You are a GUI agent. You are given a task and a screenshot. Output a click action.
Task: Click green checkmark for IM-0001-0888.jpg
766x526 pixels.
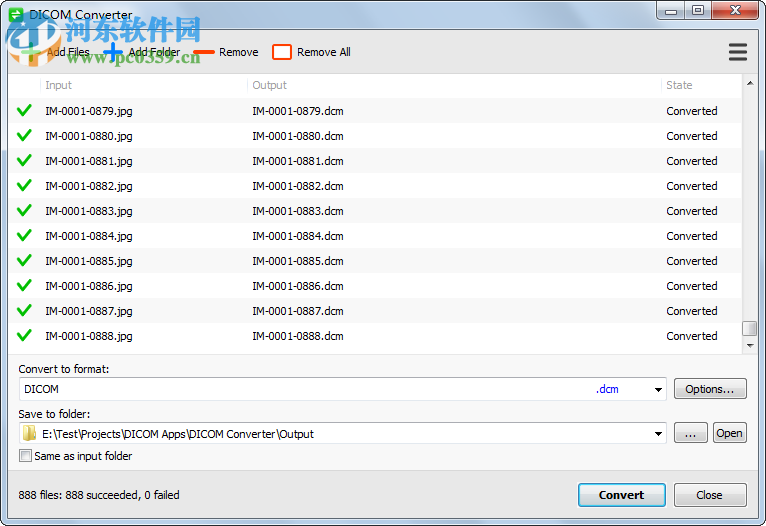(x=24, y=335)
